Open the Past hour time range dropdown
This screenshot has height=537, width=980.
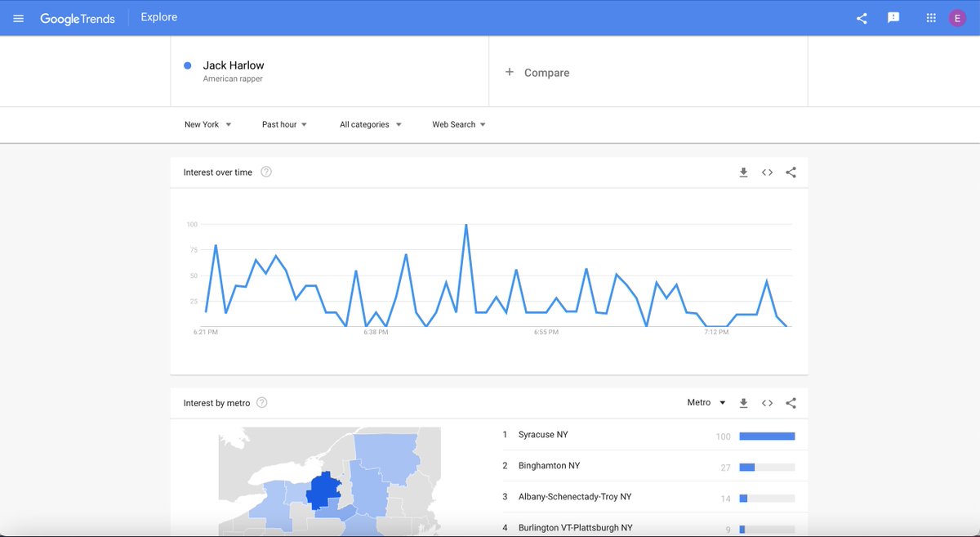coord(284,124)
